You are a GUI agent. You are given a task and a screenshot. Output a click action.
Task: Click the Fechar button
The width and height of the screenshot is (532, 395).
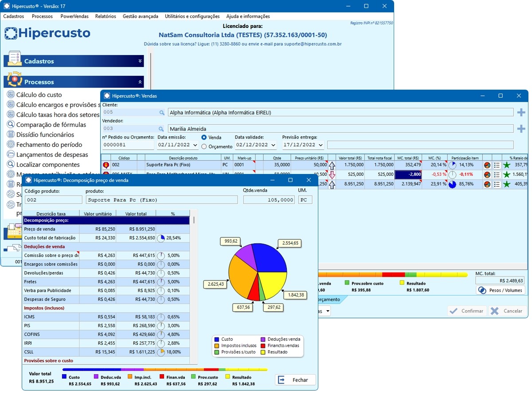click(x=295, y=380)
